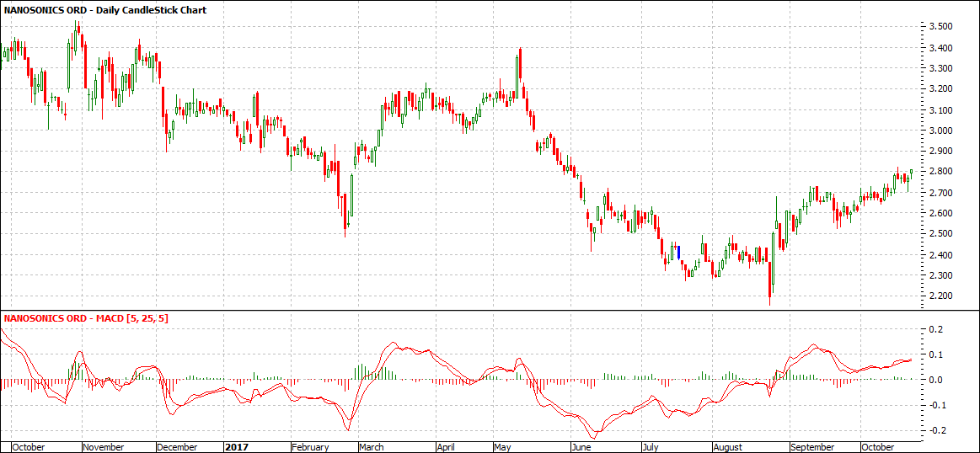The image size is (980, 453).
Task: Click the 2.800 price axis label
Action: [940, 172]
